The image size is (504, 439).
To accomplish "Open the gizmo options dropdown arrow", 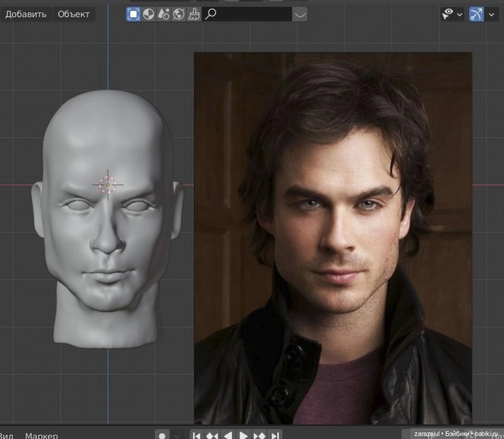I will (x=492, y=14).
